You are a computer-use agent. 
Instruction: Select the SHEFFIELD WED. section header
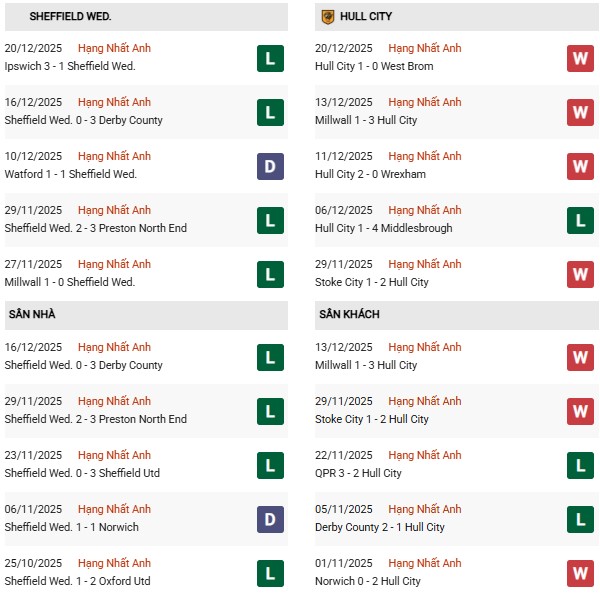[x=70, y=17]
